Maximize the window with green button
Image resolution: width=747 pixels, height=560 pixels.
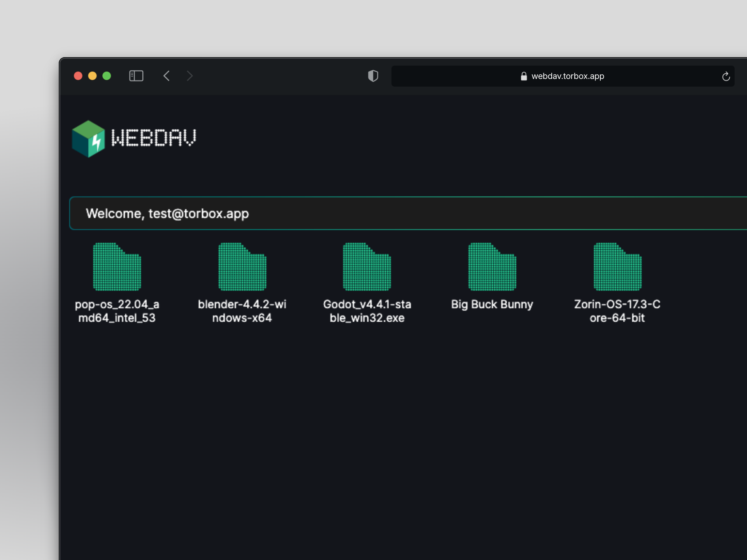click(x=107, y=76)
